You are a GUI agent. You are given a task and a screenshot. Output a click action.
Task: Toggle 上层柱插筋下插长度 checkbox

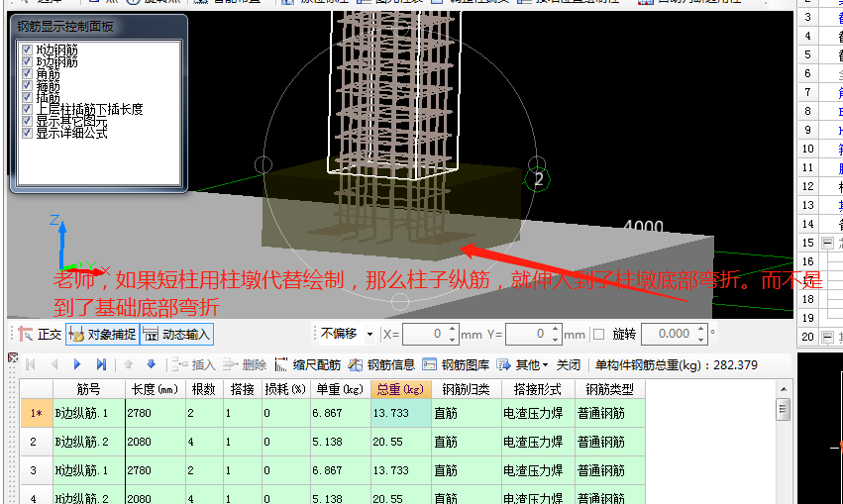27,109
